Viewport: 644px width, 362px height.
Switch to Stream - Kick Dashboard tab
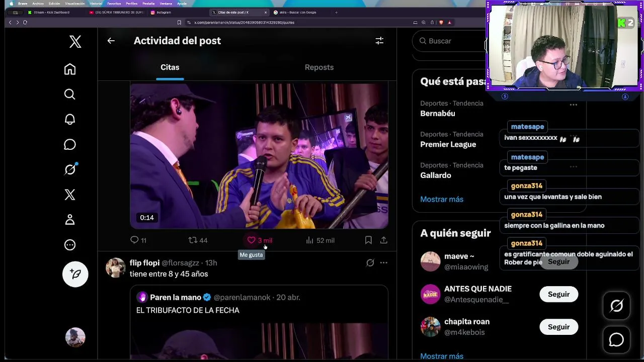coord(51,12)
